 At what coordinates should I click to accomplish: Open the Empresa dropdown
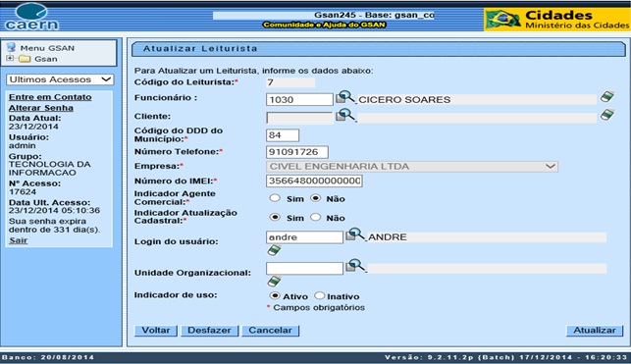point(412,166)
